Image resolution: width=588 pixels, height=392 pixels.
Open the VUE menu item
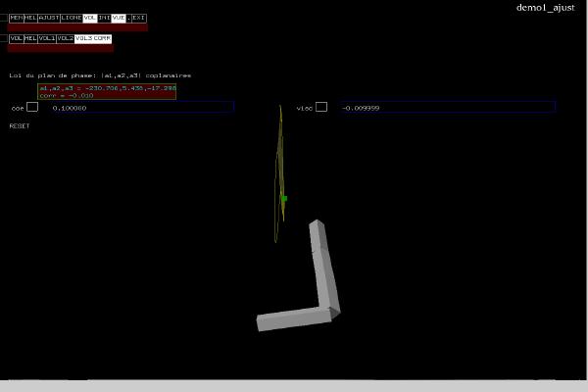(x=119, y=18)
